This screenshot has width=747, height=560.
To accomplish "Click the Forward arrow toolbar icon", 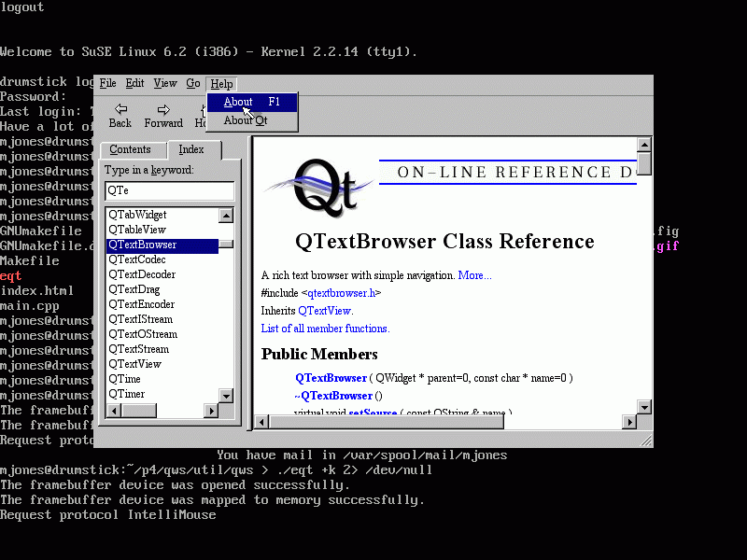I will [x=163, y=110].
